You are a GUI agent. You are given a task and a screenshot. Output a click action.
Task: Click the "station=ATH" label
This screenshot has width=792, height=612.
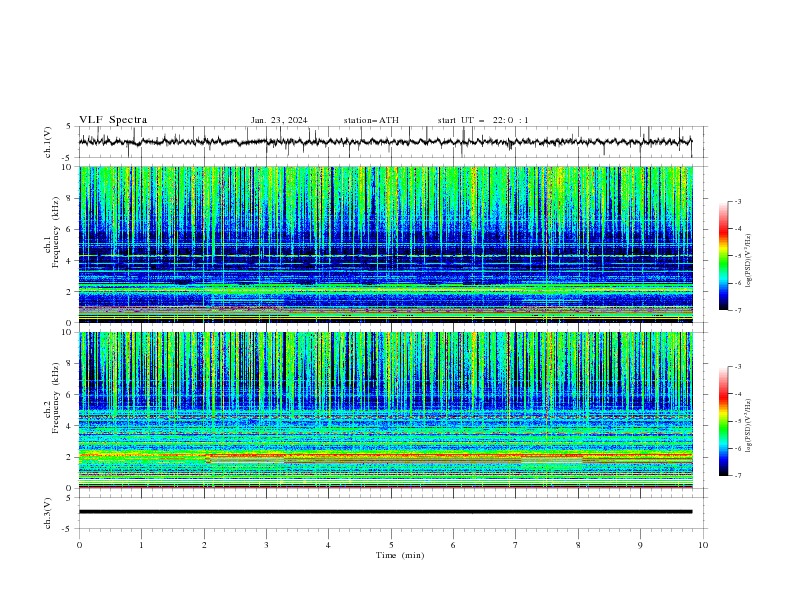point(371,120)
